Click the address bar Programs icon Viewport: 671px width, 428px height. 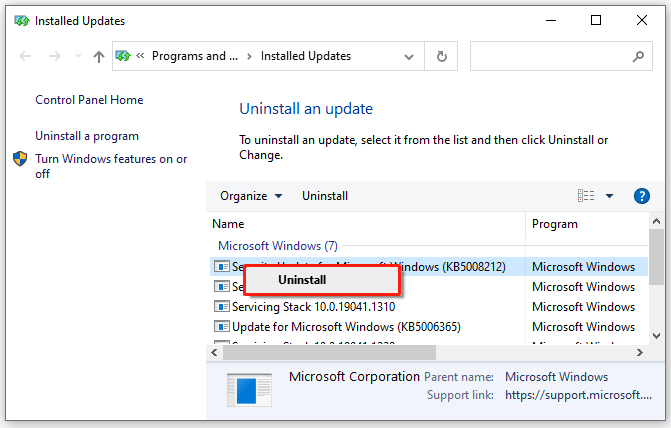(x=123, y=56)
